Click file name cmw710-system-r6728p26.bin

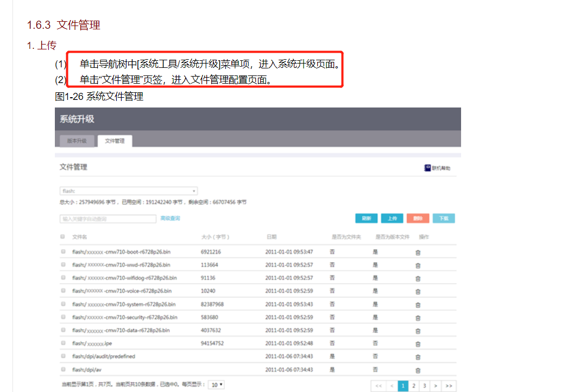pyautogui.click(x=124, y=304)
